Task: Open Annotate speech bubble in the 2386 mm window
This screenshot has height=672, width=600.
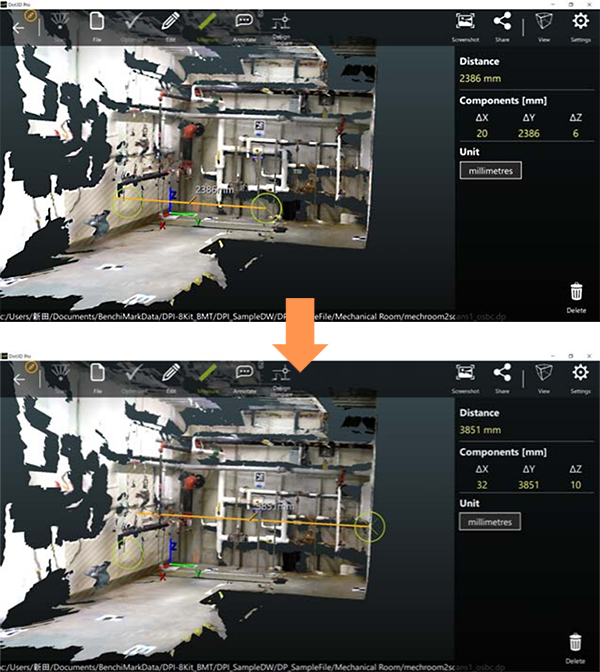Action: click(244, 27)
